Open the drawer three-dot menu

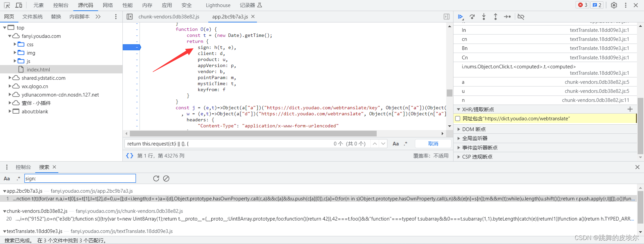7,167
